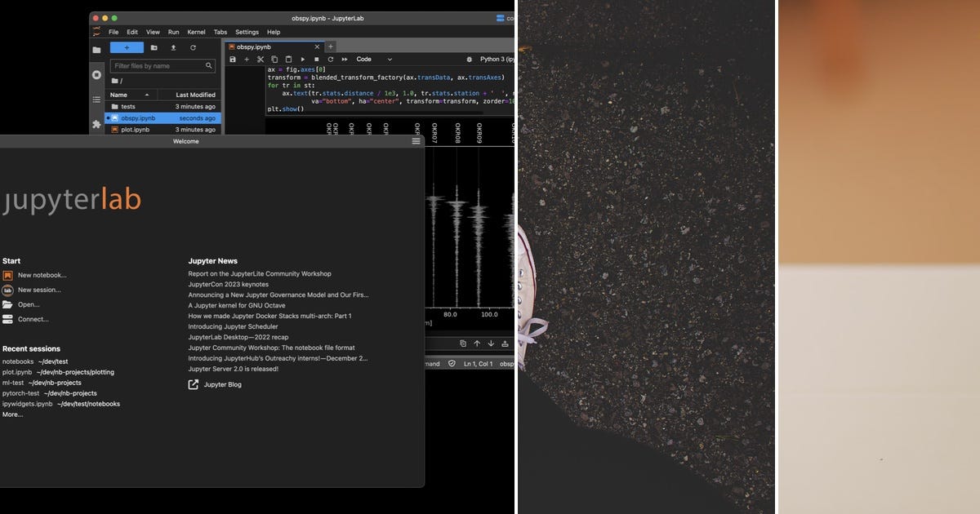Image resolution: width=980 pixels, height=514 pixels.
Task: Open the Extension Manager puzzle icon
Action: pos(96,124)
